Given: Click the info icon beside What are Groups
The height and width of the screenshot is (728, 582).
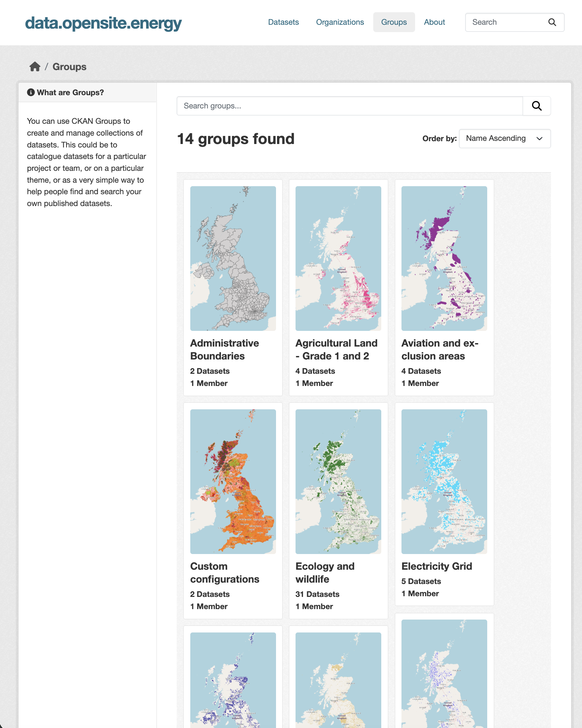Looking at the screenshot, I should point(31,92).
